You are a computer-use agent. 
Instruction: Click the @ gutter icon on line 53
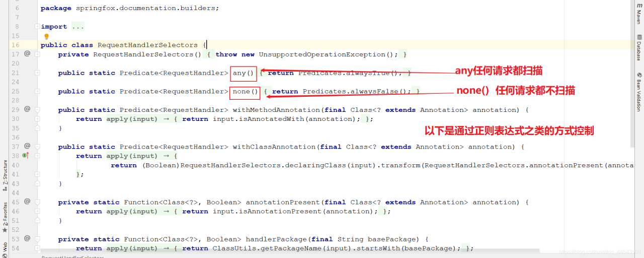click(27, 238)
